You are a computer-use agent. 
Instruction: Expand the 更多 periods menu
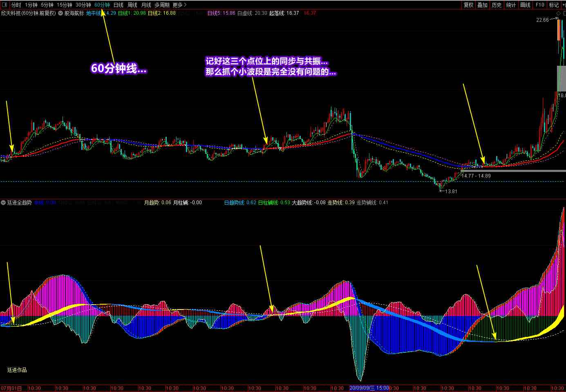pyautogui.click(x=179, y=5)
